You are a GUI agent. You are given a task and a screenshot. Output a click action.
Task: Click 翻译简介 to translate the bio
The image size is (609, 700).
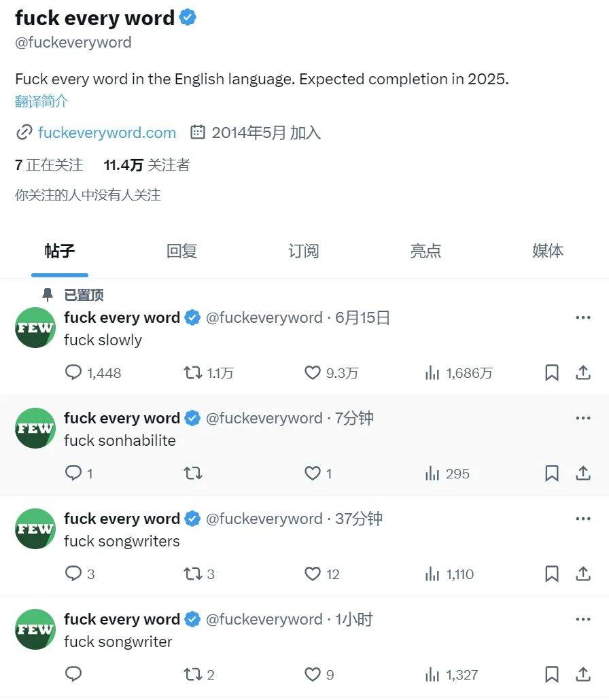click(x=41, y=101)
